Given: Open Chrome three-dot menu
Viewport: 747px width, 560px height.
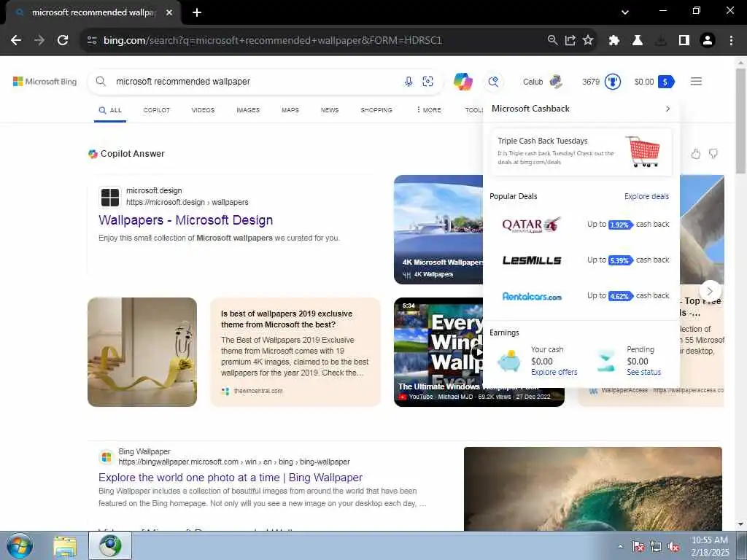Looking at the screenshot, I should coord(731,41).
